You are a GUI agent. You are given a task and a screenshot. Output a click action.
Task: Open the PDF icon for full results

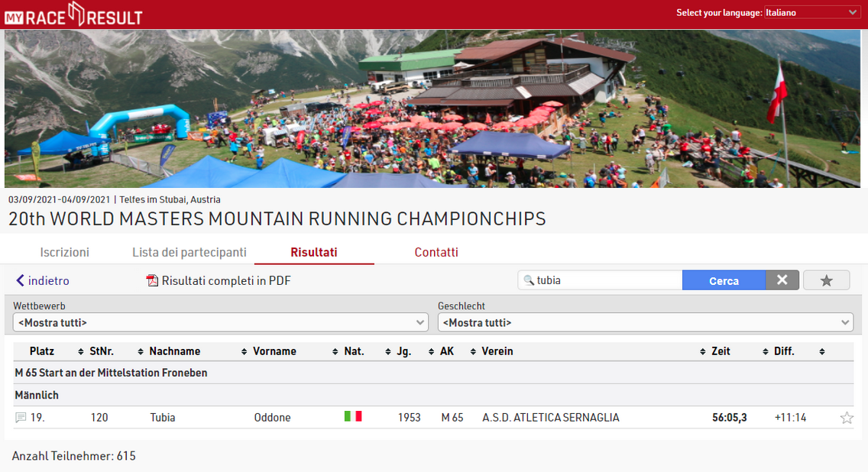152,280
